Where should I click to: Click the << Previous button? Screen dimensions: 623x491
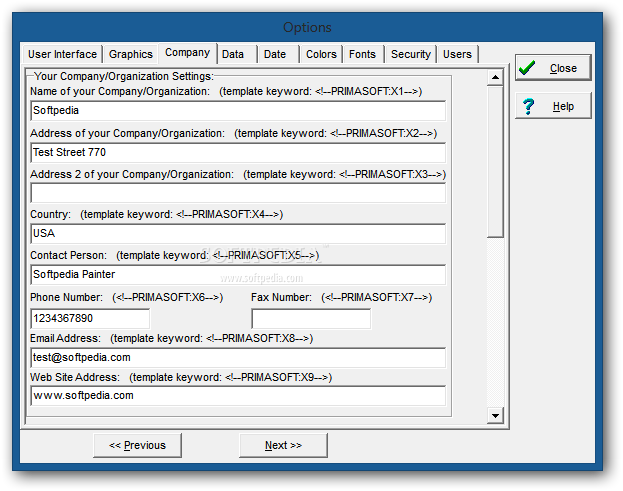(137, 445)
